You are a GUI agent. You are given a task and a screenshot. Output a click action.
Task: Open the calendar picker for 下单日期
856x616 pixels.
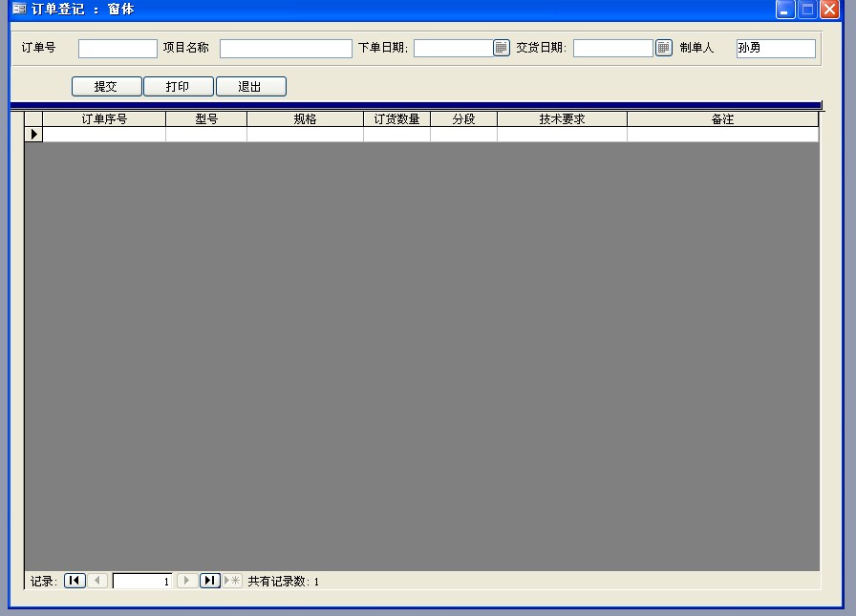click(x=502, y=48)
